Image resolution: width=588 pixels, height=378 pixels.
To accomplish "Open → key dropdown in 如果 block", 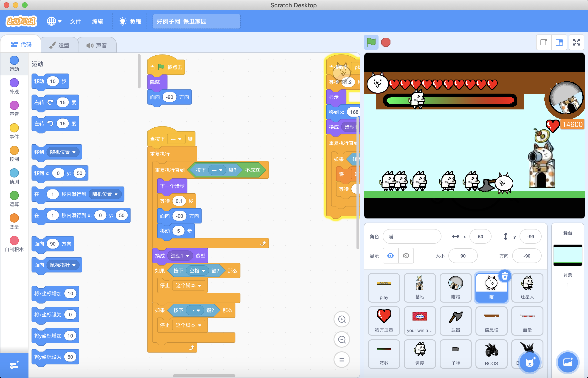I will (x=195, y=310).
